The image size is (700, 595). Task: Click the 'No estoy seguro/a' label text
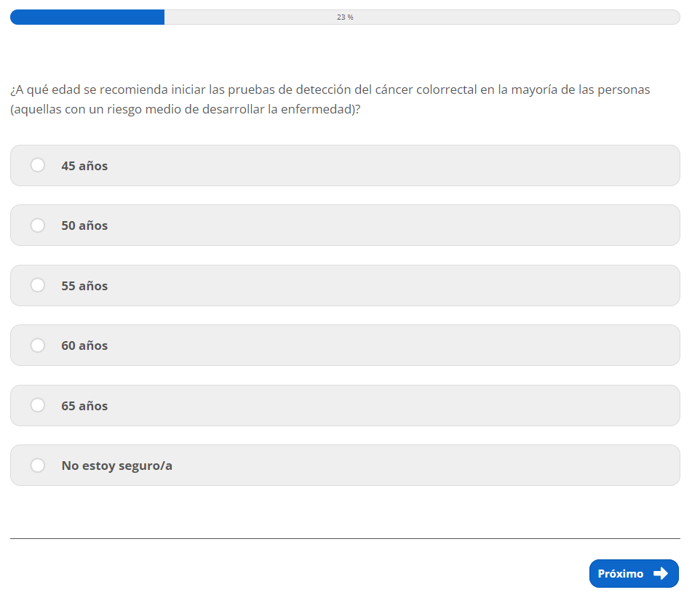116,466
